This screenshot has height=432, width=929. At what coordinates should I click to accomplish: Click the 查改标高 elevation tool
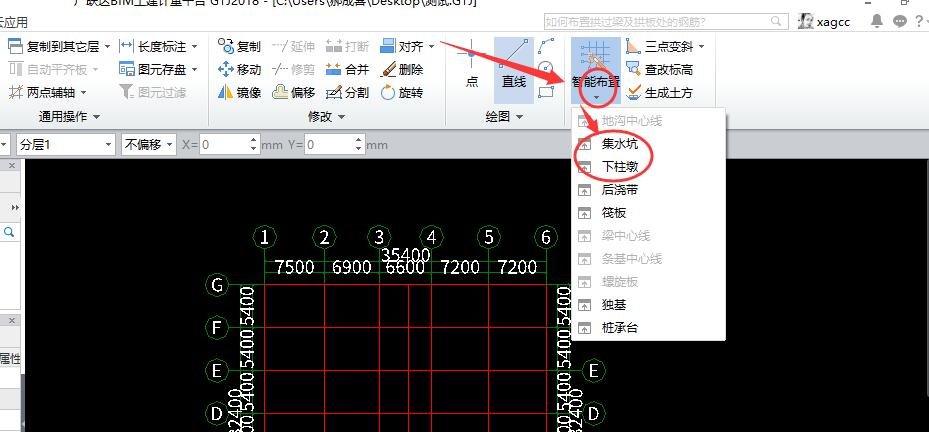659,69
